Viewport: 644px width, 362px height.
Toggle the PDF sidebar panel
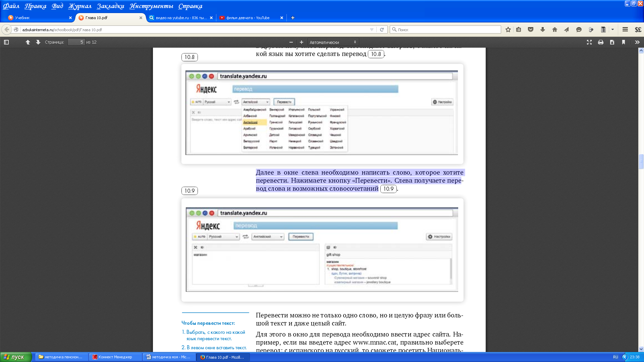(x=6, y=42)
